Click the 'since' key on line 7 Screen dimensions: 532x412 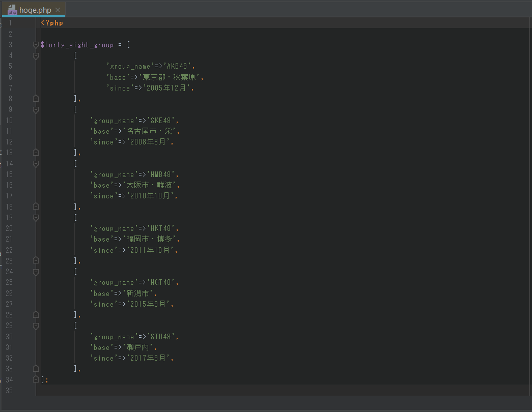[120, 88]
